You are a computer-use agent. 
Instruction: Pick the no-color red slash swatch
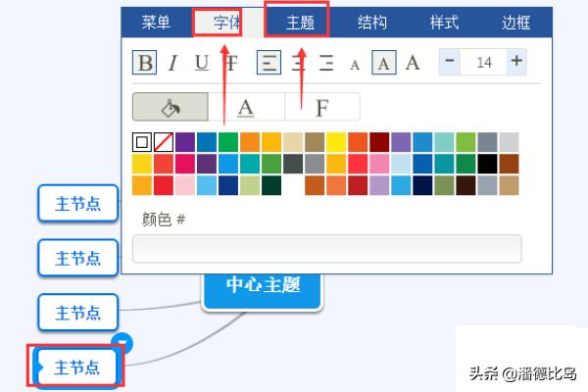pyautogui.click(x=163, y=142)
